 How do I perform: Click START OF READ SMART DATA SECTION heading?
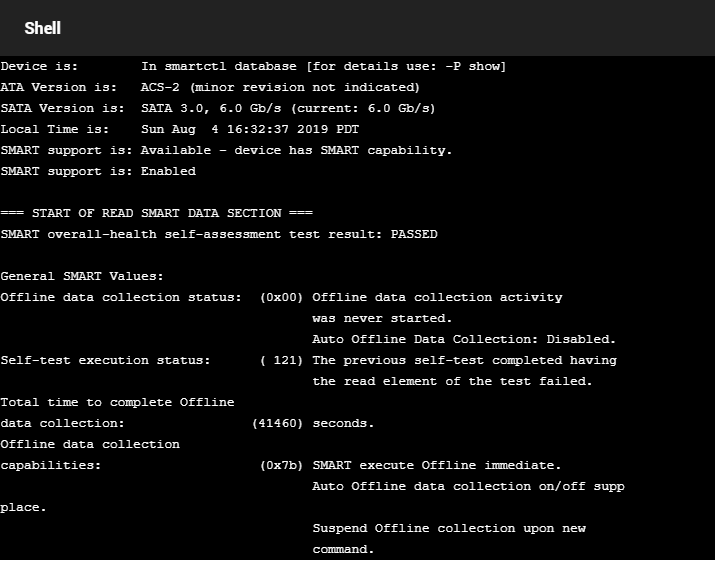pyautogui.click(x=156, y=213)
